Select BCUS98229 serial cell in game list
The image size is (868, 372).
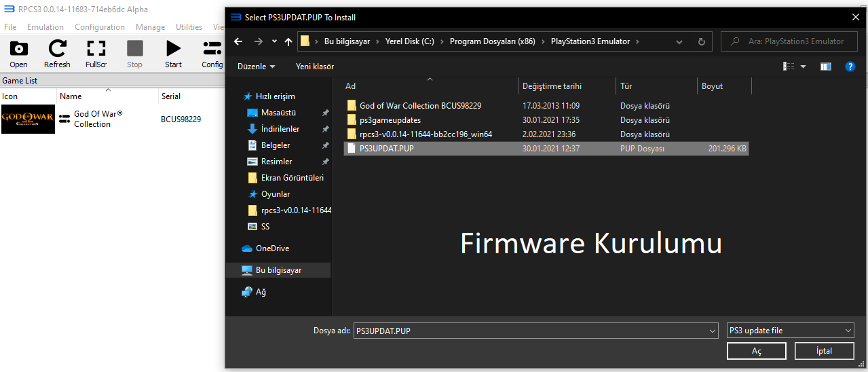point(181,119)
